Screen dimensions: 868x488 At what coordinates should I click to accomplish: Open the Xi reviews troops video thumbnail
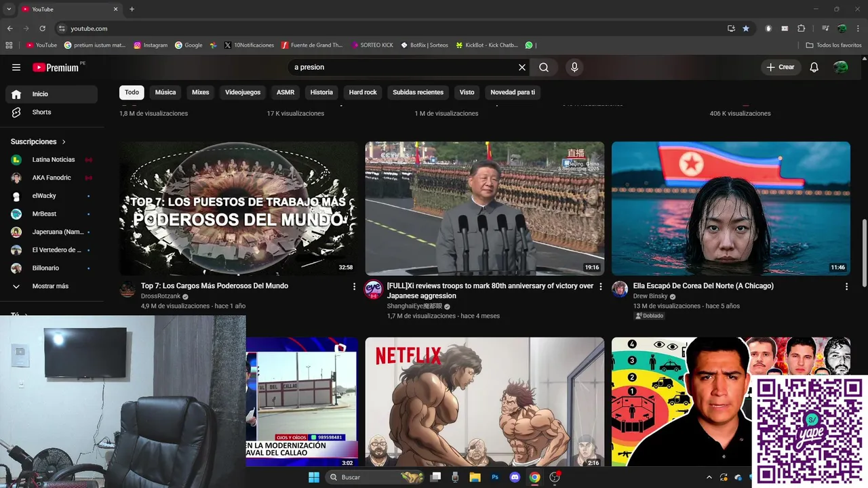coord(485,208)
